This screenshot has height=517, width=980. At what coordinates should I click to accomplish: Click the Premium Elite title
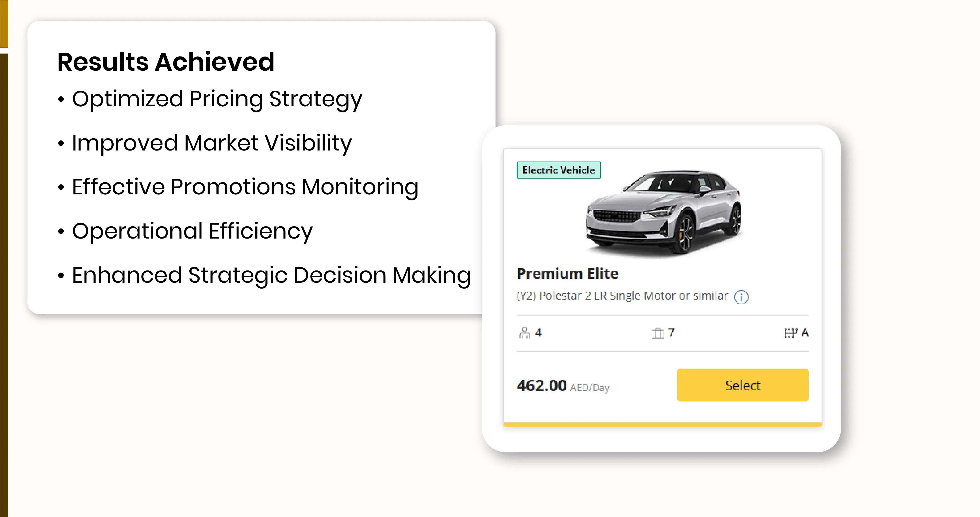[x=567, y=274]
